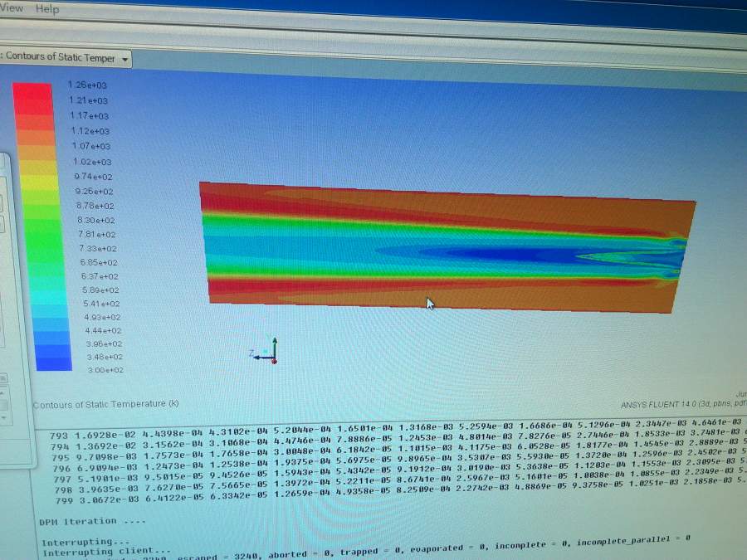Click the Contours of Static Temperature (k) caption
747x560 pixels.
click(x=105, y=404)
